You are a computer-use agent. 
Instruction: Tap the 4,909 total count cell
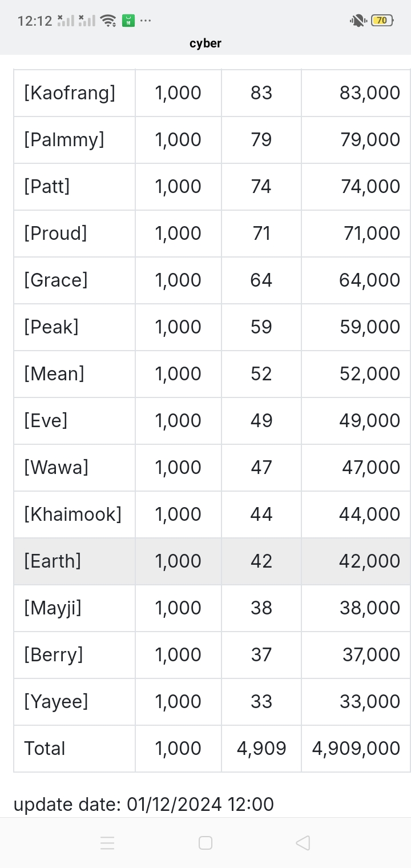[261, 749]
